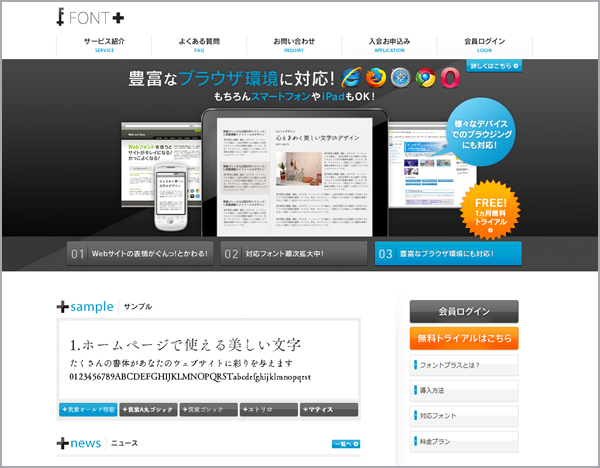Screen dimensions: 600x468
Task: Click the Internet Explorer browser icon
Action: click(x=352, y=78)
